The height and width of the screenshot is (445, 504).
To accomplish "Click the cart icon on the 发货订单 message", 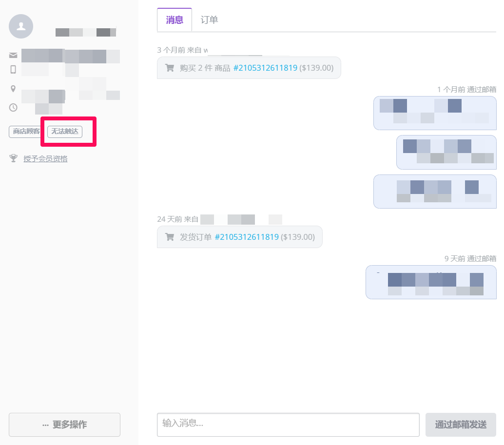I will coord(170,237).
